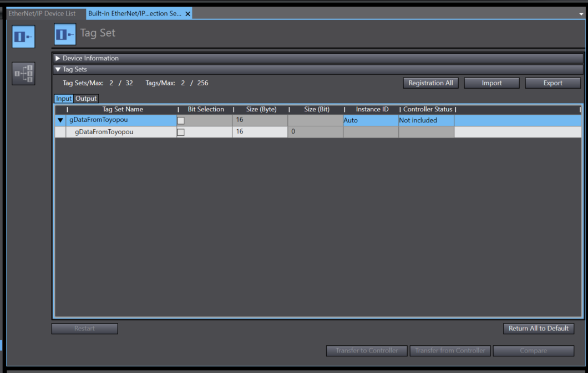Switch to the Output tab

tap(86, 99)
